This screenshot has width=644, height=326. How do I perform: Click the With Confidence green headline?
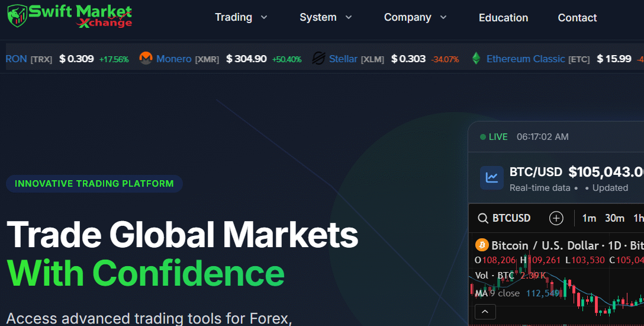[146, 273]
